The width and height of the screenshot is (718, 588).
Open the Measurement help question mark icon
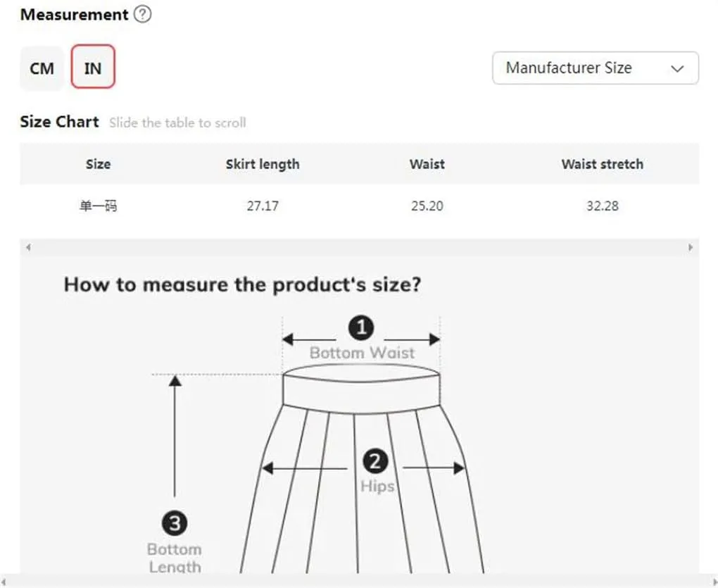142,14
